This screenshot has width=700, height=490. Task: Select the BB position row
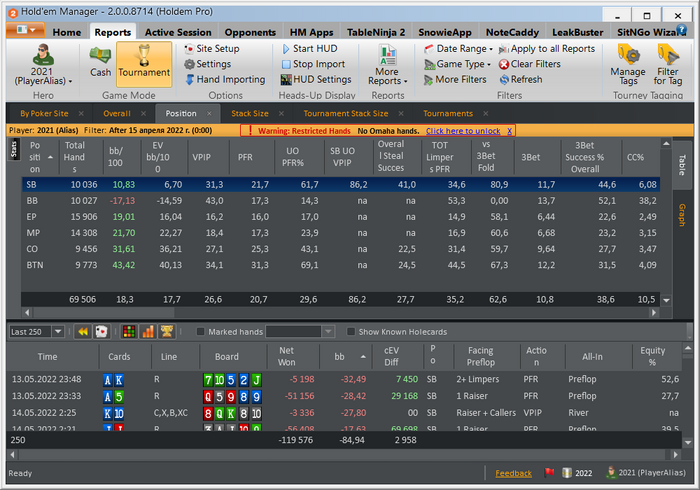click(x=341, y=201)
